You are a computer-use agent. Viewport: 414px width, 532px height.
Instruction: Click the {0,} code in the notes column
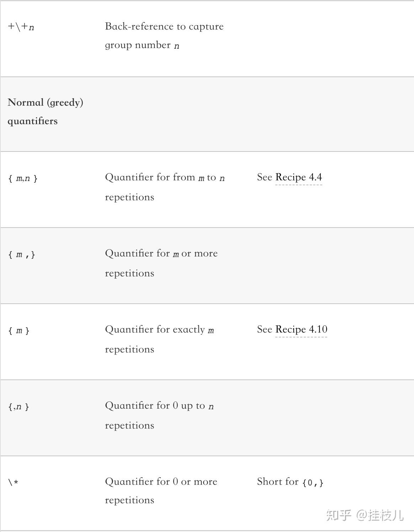pyautogui.click(x=313, y=483)
